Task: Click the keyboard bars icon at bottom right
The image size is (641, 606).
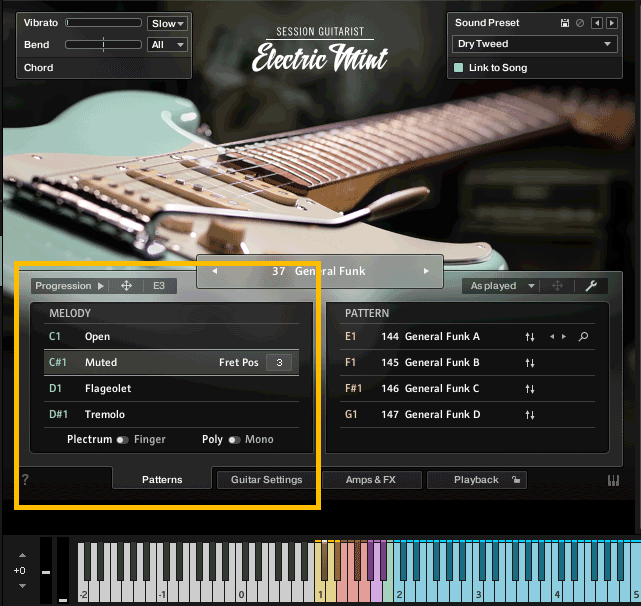Action: (613, 480)
